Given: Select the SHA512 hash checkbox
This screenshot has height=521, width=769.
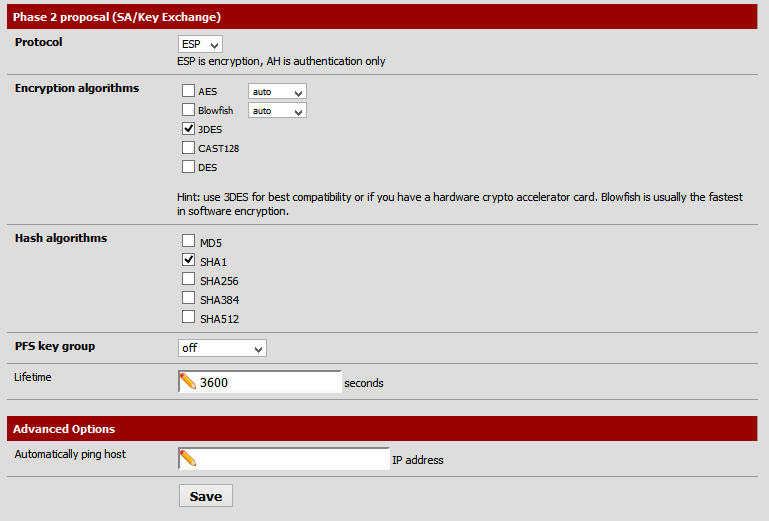Looking at the screenshot, I should tap(188, 317).
